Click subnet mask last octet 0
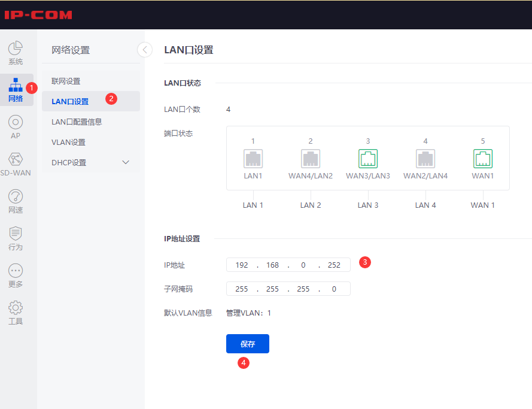The width and height of the screenshot is (532, 409). point(334,289)
